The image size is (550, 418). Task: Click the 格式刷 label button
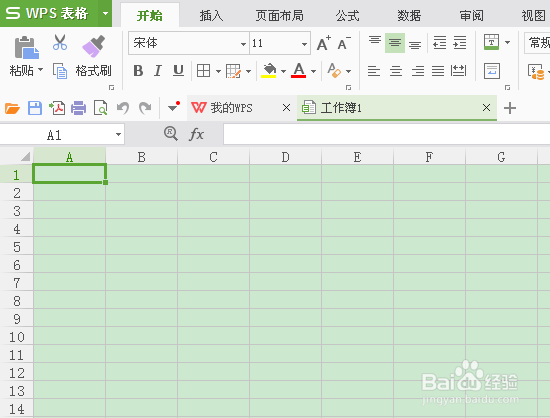click(94, 71)
